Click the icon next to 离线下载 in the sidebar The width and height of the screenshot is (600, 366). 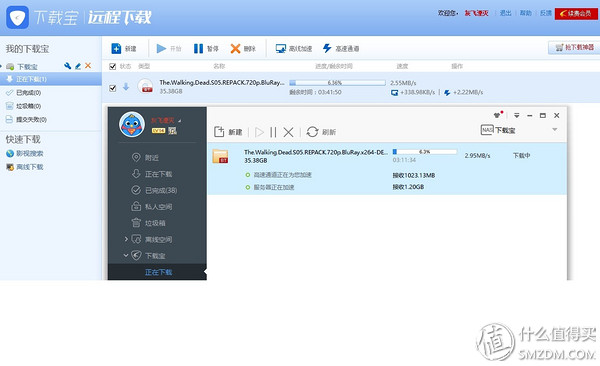[x=10, y=167]
